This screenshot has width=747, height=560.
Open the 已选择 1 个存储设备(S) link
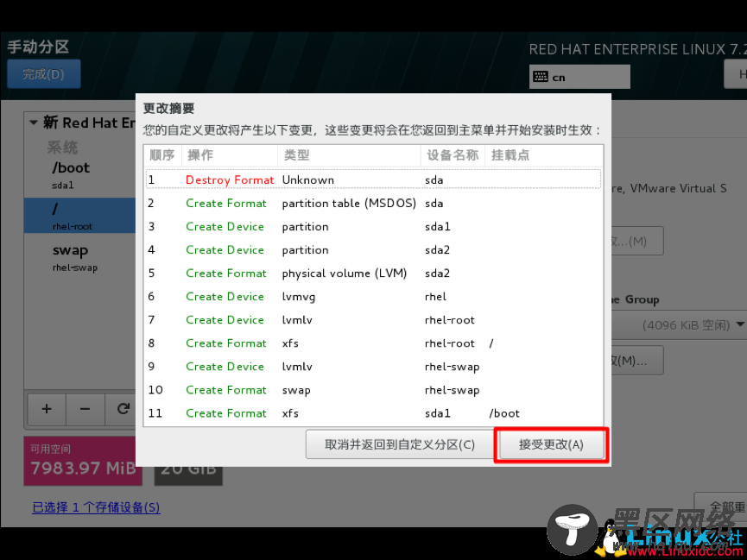[x=96, y=507]
